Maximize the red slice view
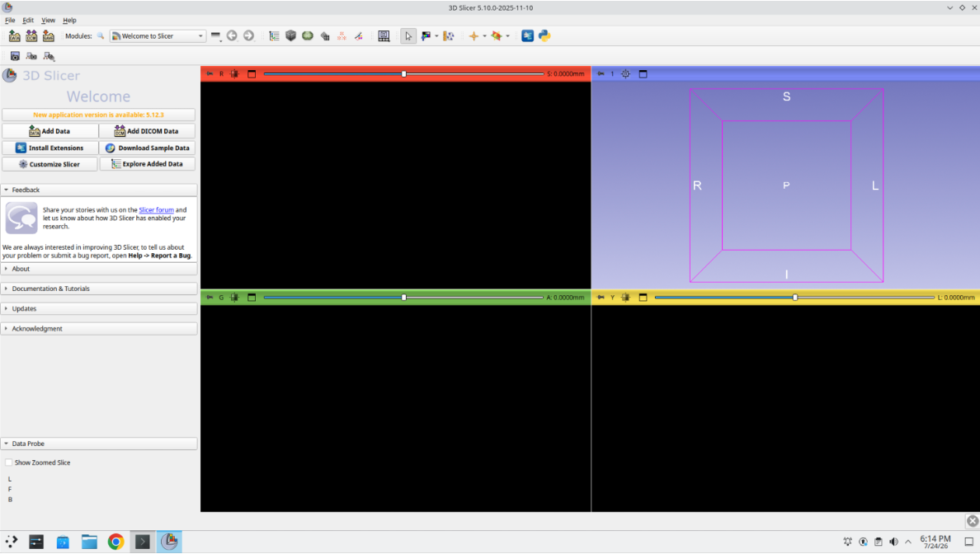Image resolution: width=980 pixels, height=554 pixels. tap(252, 73)
